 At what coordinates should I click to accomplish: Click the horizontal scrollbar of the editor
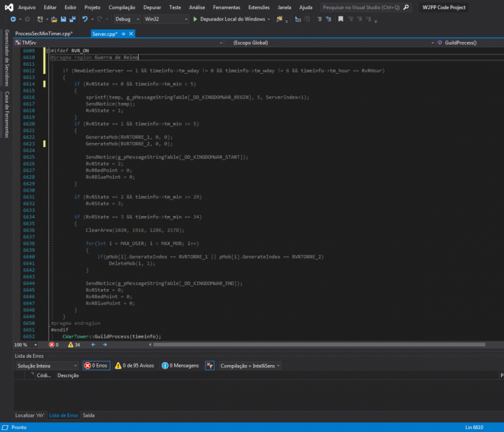(x=319, y=345)
